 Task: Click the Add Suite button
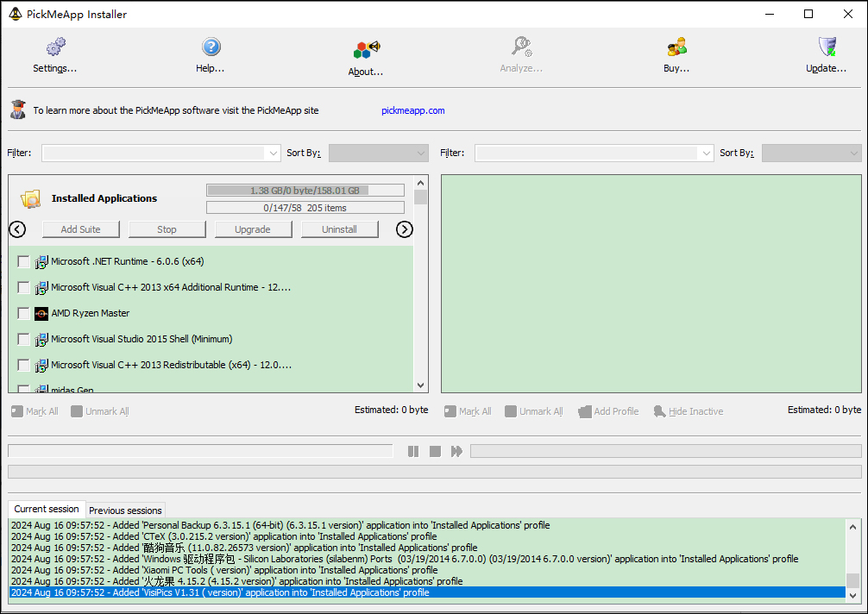81,229
